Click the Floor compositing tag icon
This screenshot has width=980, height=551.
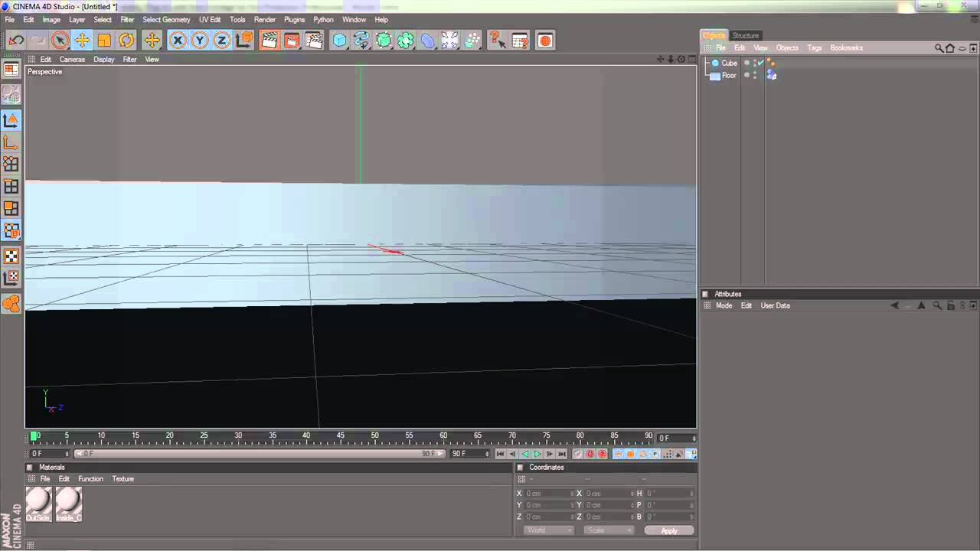772,76
